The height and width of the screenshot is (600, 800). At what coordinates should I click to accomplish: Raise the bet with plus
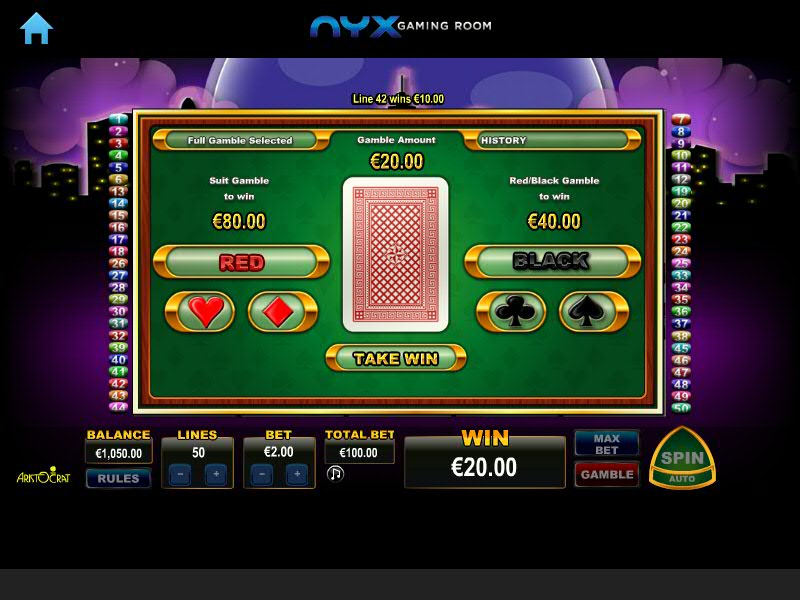[x=297, y=474]
